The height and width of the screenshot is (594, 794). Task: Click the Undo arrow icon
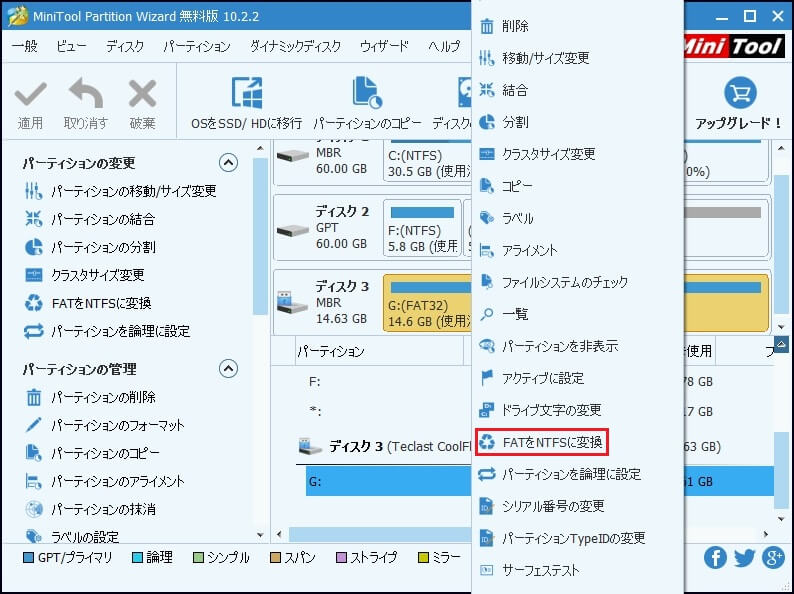pos(85,93)
